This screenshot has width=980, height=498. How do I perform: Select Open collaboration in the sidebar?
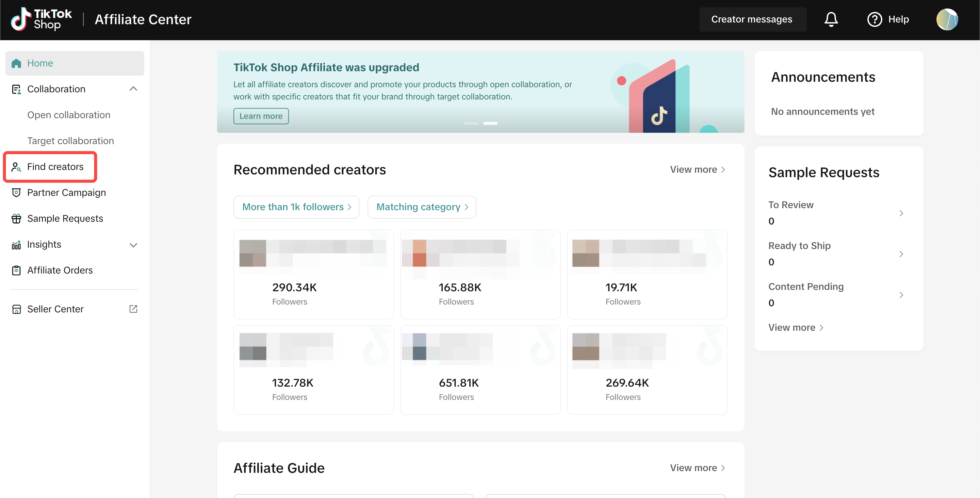(x=69, y=115)
